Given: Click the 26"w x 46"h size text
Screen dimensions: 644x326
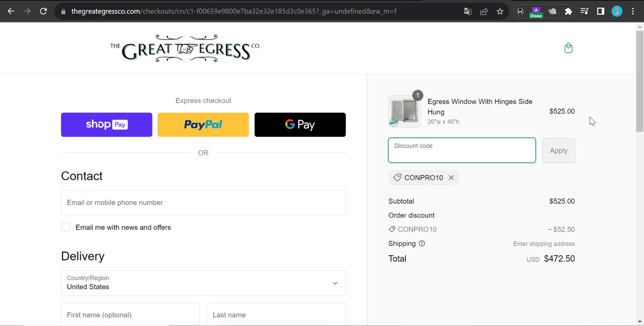Looking at the screenshot, I should coord(444,122).
